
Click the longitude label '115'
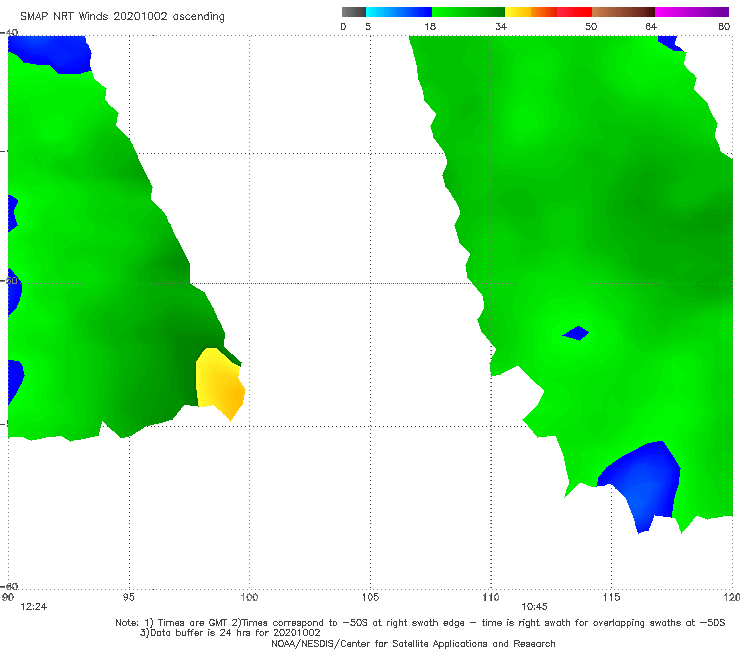(612, 598)
